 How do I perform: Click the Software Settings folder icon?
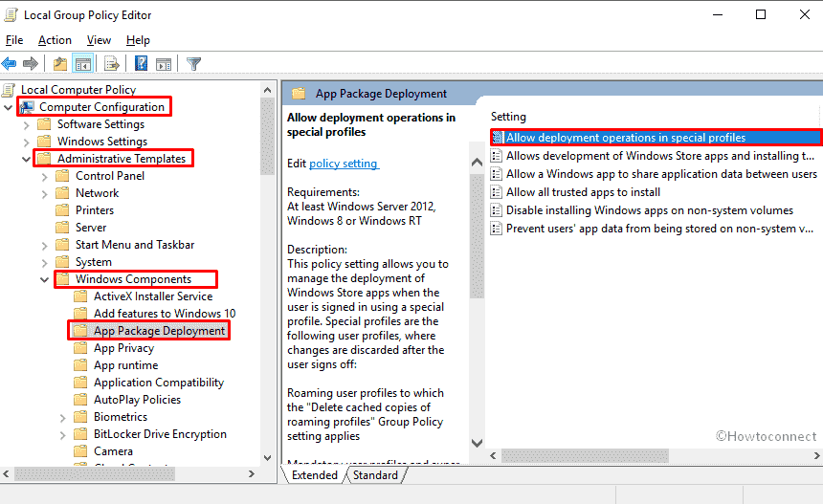tap(45, 124)
